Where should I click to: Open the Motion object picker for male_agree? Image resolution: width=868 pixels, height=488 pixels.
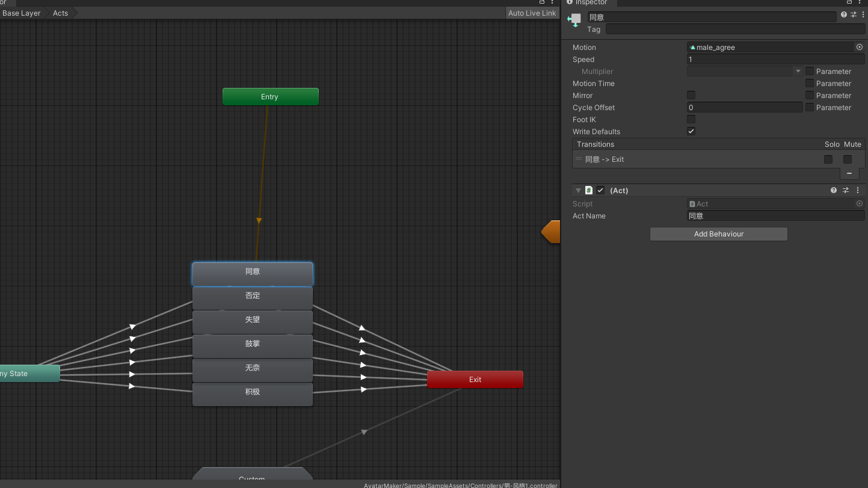click(x=860, y=47)
